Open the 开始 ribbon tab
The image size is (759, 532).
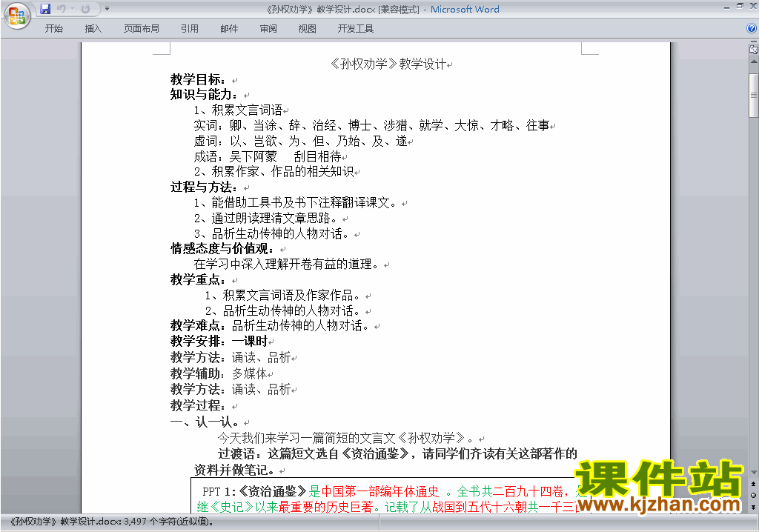[x=53, y=29]
